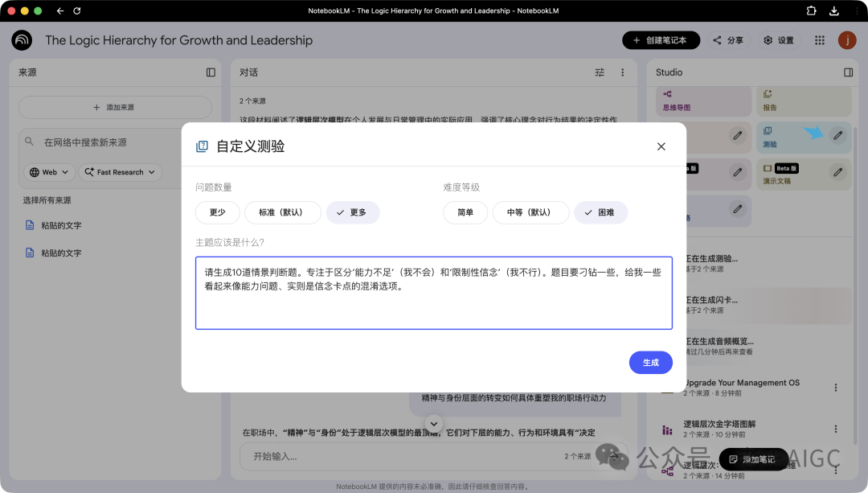Click the pencil icon on 测验
This screenshot has height=493, width=868.
coord(837,137)
